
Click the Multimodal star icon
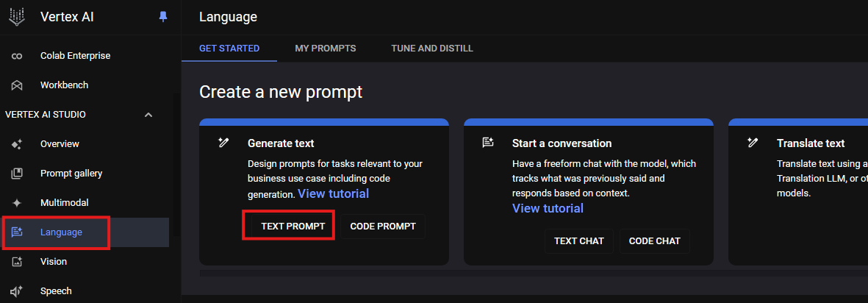17,203
